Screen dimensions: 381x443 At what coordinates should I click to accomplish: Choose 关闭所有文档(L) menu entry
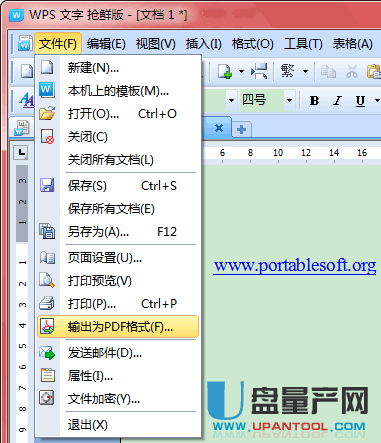[x=118, y=160]
